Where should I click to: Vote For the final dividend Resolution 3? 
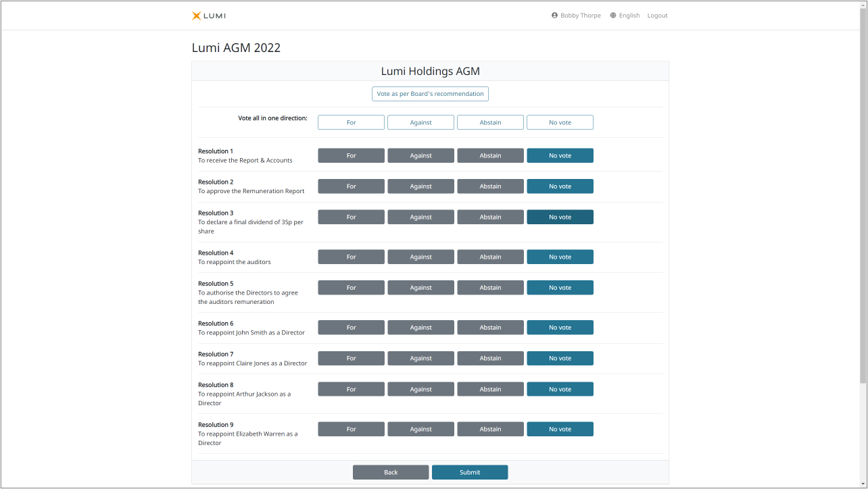(x=351, y=217)
